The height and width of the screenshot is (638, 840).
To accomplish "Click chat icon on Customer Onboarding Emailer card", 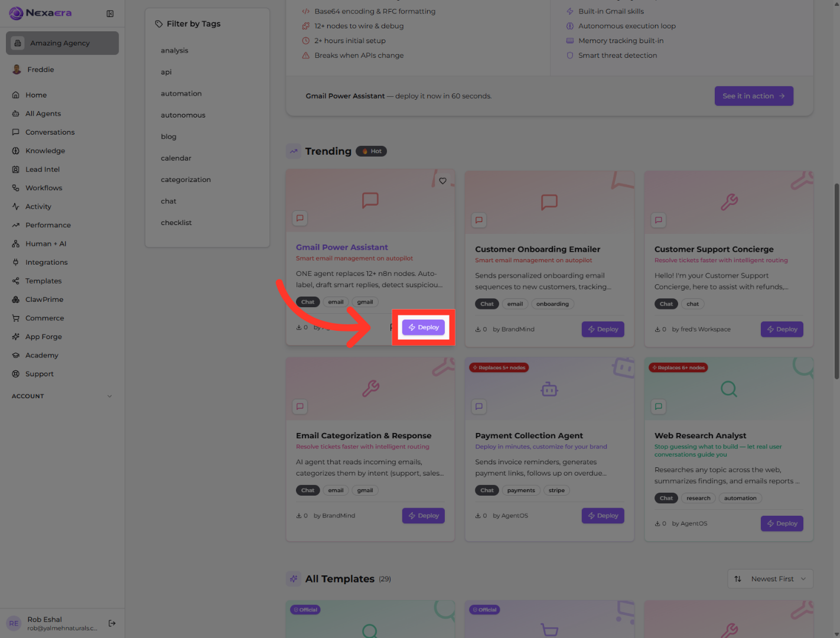I will (x=479, y=220).
